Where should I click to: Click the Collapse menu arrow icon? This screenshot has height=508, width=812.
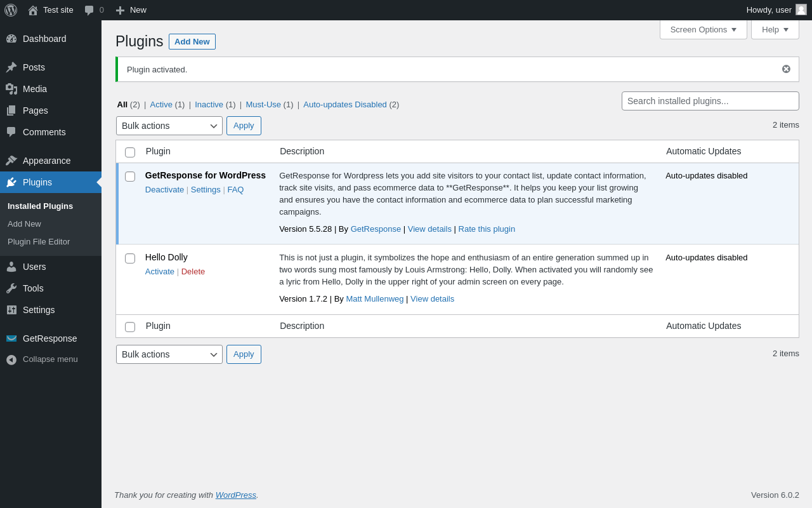coord(11,359)
